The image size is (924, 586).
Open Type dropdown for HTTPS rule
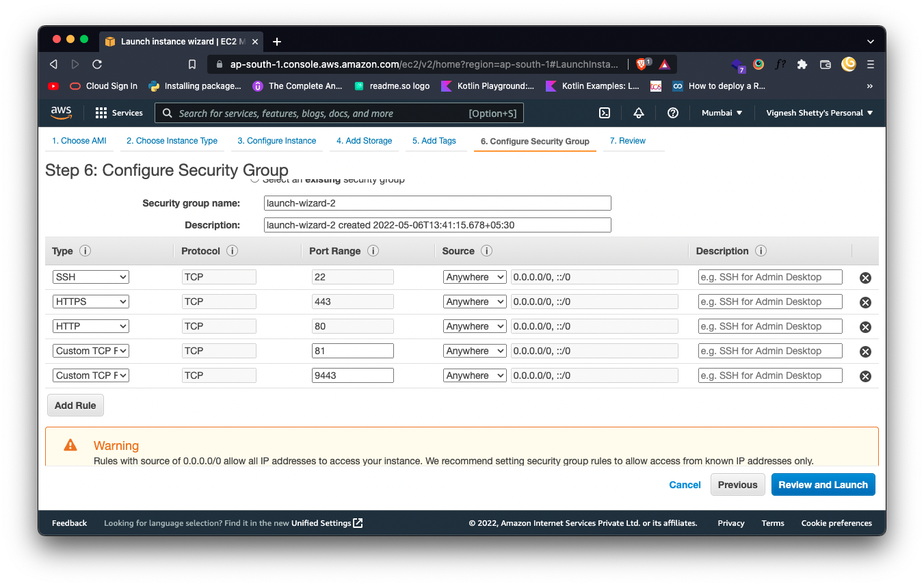91,302
